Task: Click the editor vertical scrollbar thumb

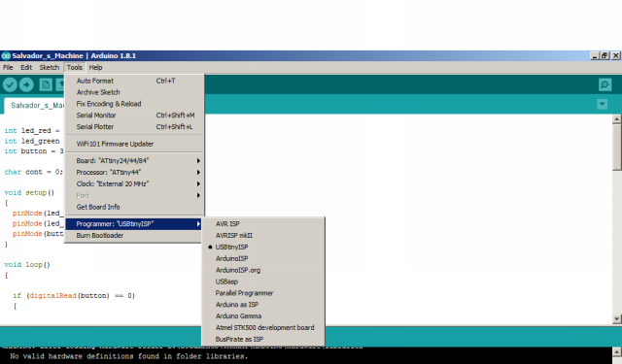Action: click(x=616, y=147)
